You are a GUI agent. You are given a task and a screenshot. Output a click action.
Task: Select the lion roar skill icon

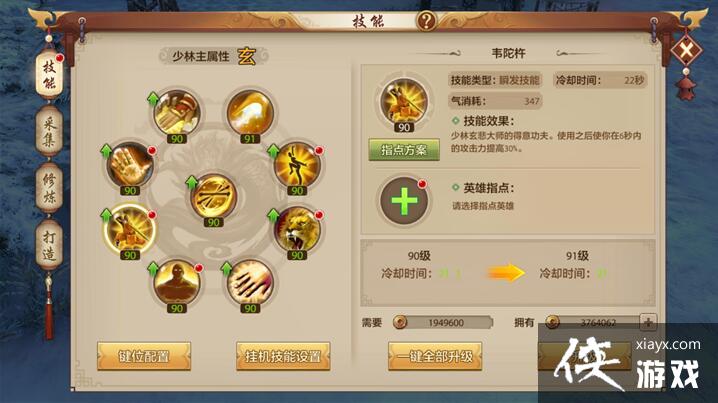(x=297, y=229)
